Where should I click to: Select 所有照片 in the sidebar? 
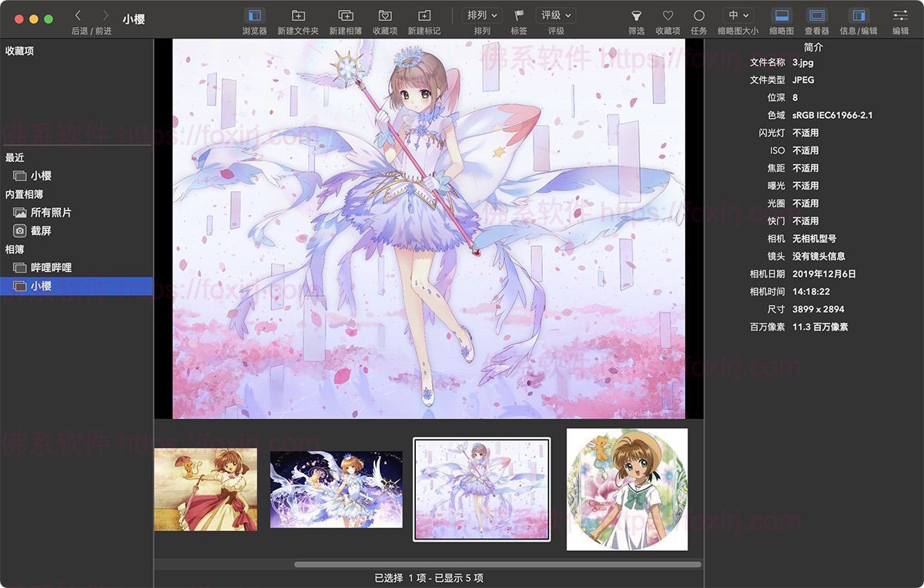point(50,211)
